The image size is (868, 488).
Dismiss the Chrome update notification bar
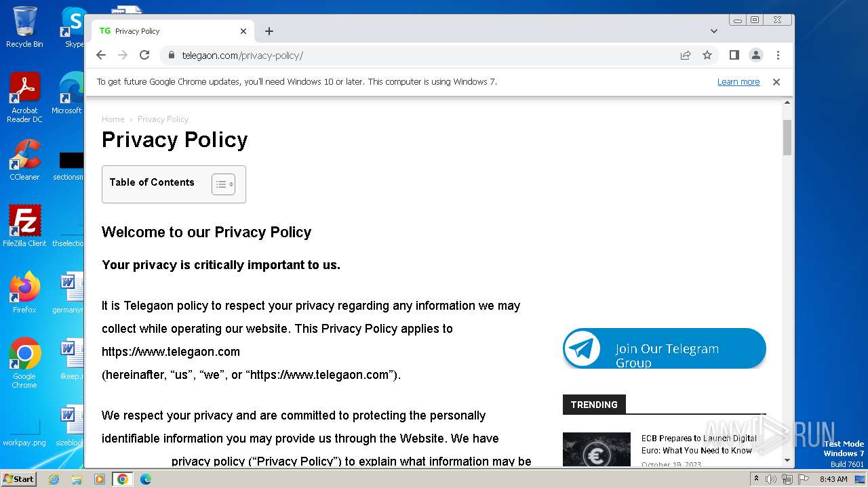click(776, 82)
